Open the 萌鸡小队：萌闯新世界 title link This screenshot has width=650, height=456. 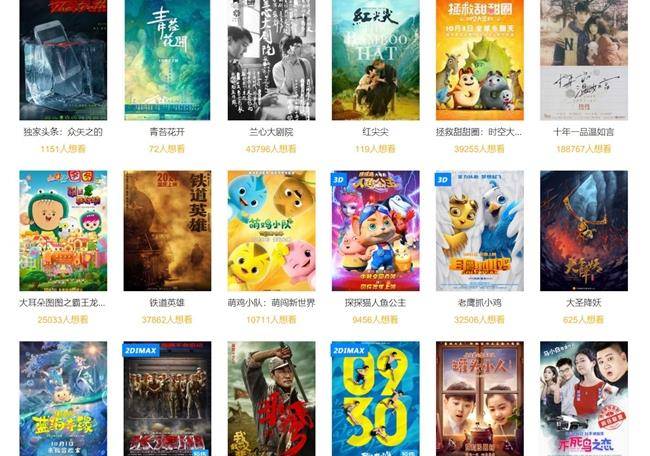tap(272, 303)
